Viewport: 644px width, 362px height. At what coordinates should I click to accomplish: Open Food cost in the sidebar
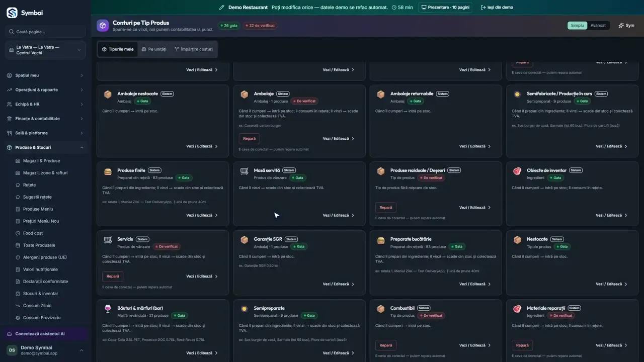(x=33, y=233)
